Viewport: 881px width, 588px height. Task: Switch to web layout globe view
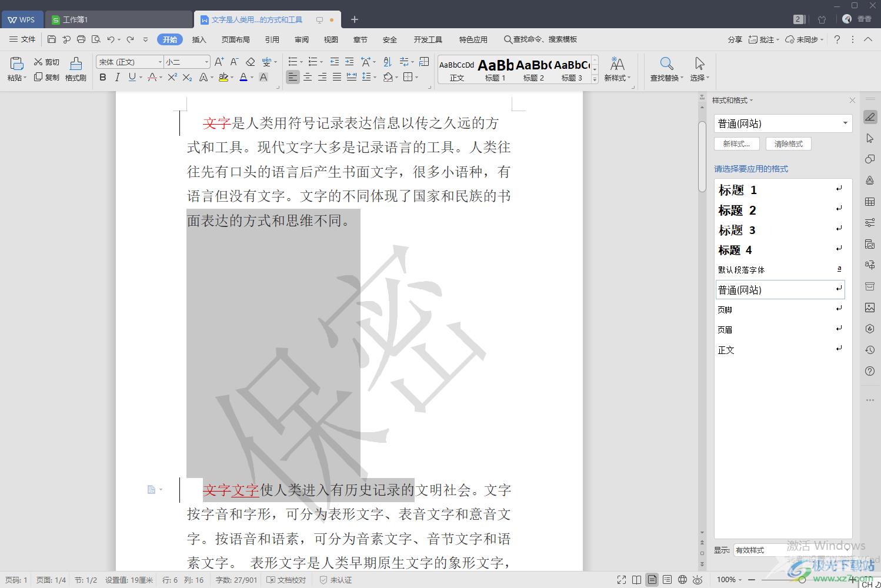pyautogui.click(x=682, y=580)
